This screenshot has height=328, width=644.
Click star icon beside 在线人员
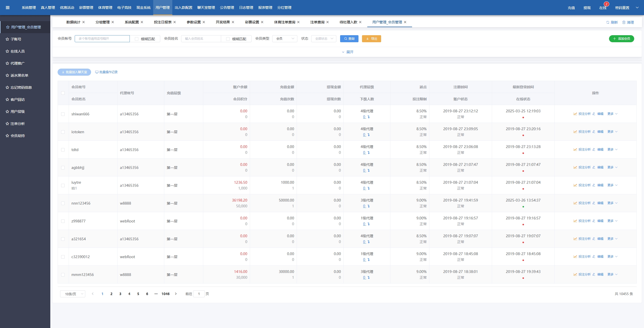7,51
